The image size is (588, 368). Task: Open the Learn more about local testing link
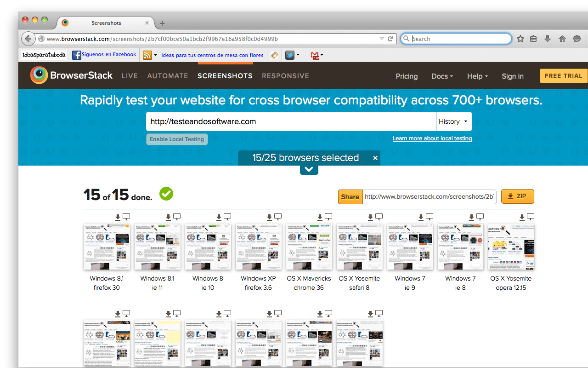[x=432, y=138]
